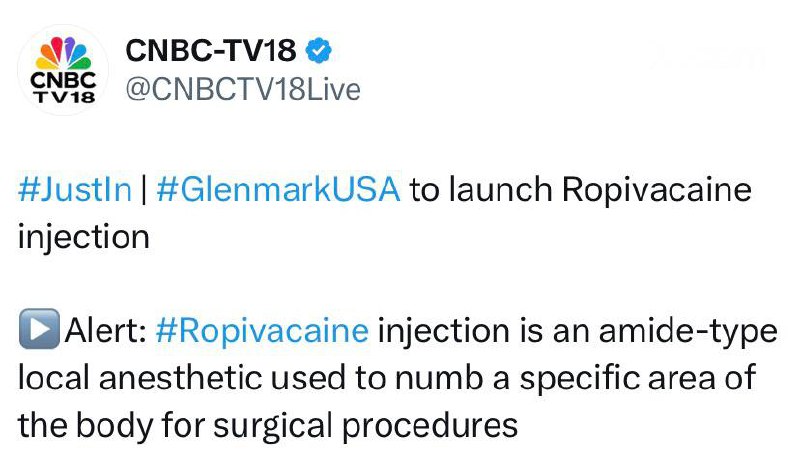Open the #GlenmarkUSA hashtag
The height and width of the screenshot is (459, 800).
coord(278,190)
